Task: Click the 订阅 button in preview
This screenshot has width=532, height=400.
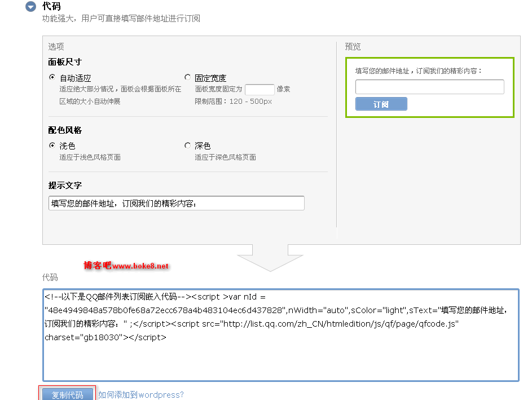Action: (381, 104)
